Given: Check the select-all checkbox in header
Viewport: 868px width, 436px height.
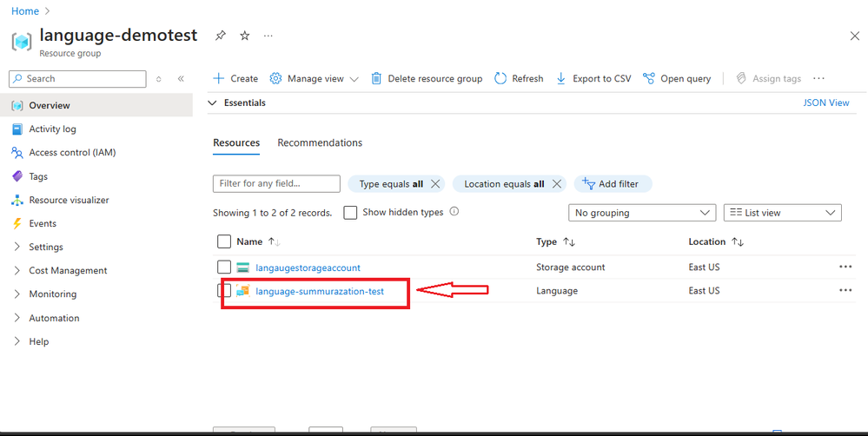Looking at the screenshot, I should [224, 241].
